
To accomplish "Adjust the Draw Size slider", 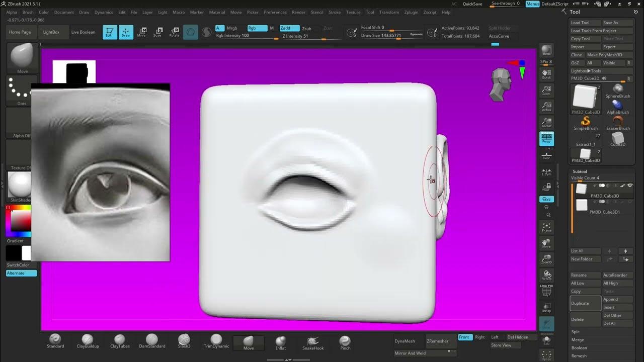I will (392, 36).
